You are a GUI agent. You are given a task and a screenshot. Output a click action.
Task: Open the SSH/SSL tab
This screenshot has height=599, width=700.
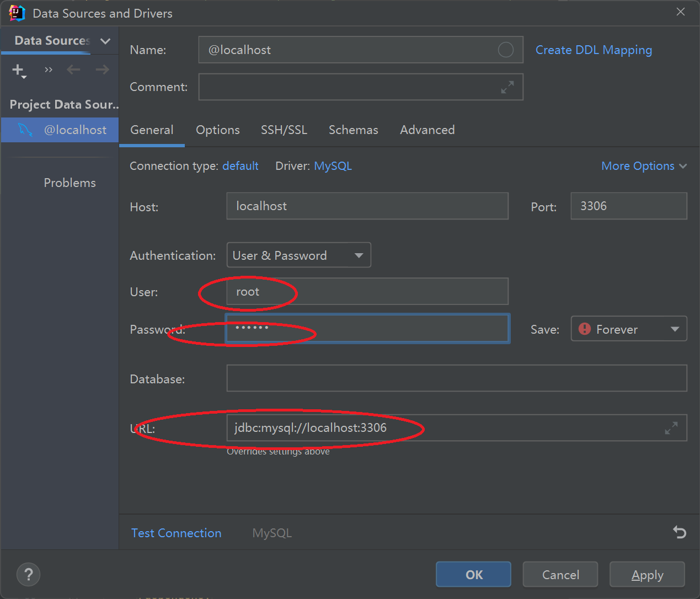click(x=284, y=130)
